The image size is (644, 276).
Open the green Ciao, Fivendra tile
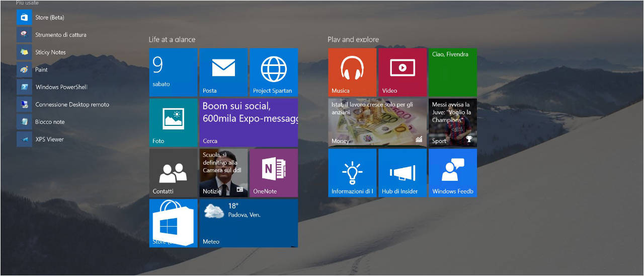click(x=453, y=72)
